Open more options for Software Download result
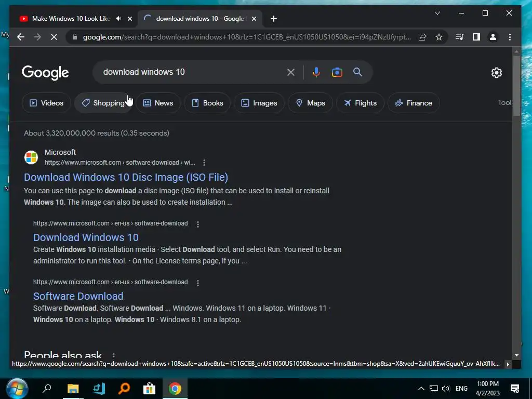The height and width of the screenshot is (399, 532). [x=198, y=283]
